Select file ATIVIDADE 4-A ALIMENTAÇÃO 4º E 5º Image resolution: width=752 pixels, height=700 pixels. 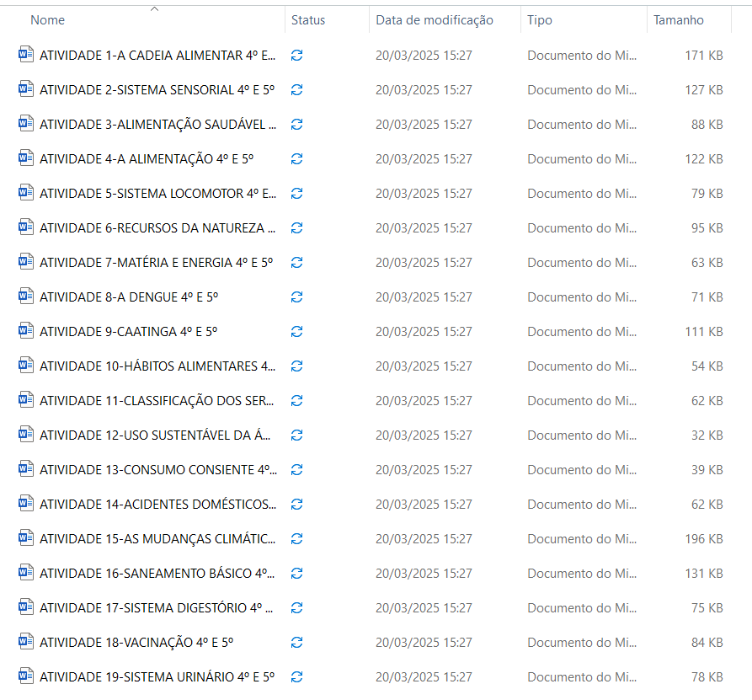click(147, 159)
